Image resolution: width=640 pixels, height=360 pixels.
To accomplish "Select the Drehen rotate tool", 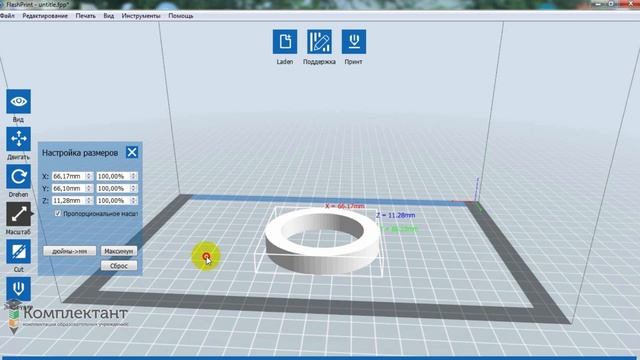I will (x=18, y=177).
